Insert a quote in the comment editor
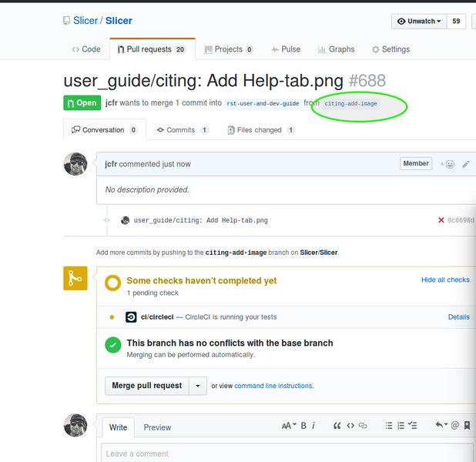The height and width of the screenshot is (462, 476). (337, 426)
